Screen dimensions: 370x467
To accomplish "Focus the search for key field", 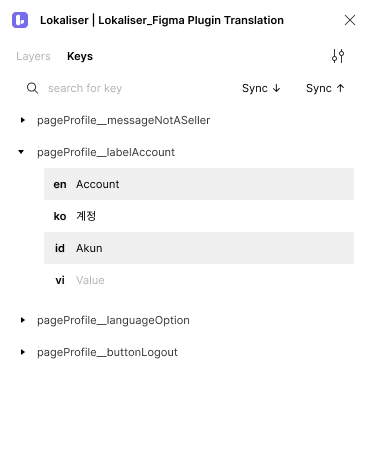I will click(x=127, y=88).
